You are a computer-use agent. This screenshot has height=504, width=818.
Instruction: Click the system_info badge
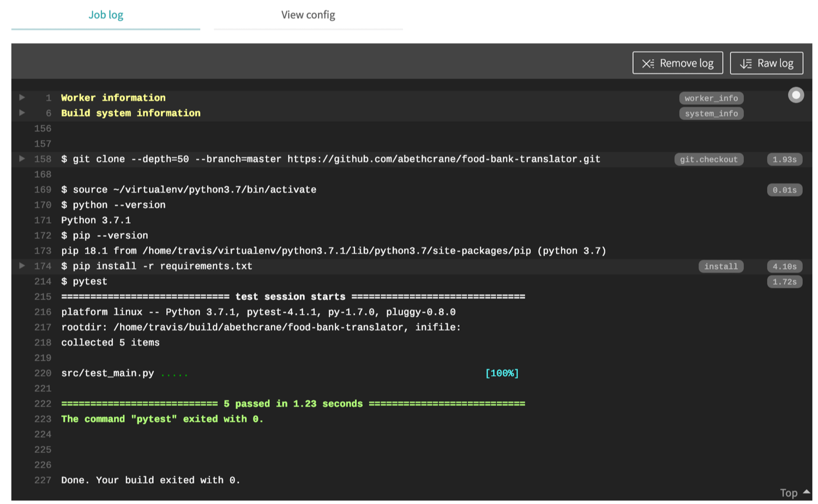pos(711,113)
